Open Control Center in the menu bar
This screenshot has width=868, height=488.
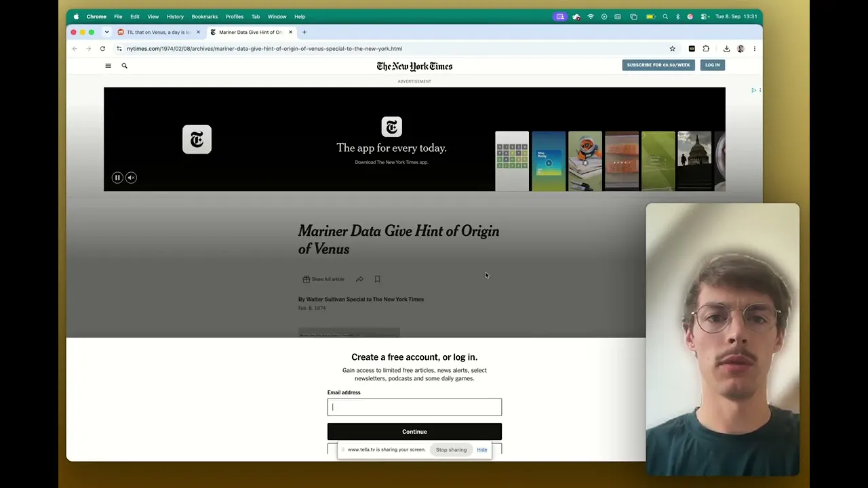[705, 16]
